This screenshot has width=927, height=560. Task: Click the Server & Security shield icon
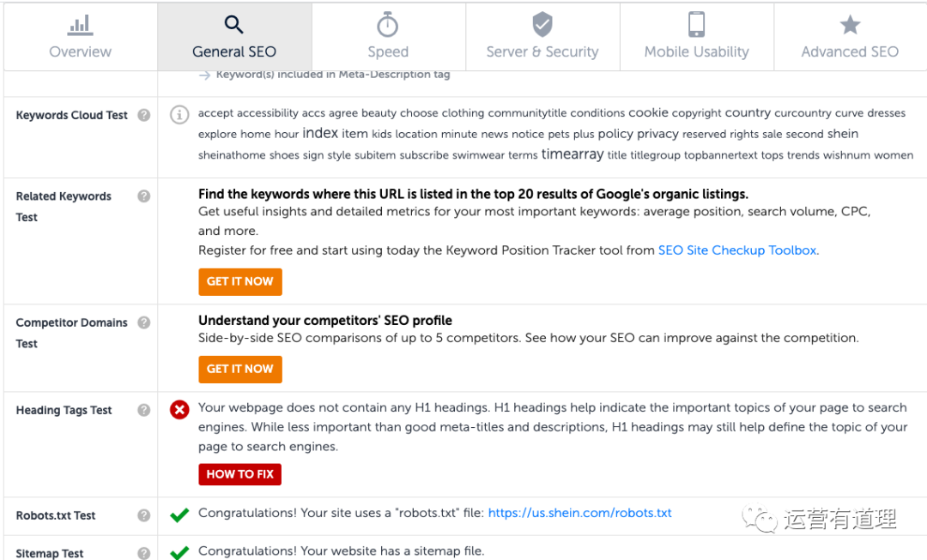coord(542,24)
